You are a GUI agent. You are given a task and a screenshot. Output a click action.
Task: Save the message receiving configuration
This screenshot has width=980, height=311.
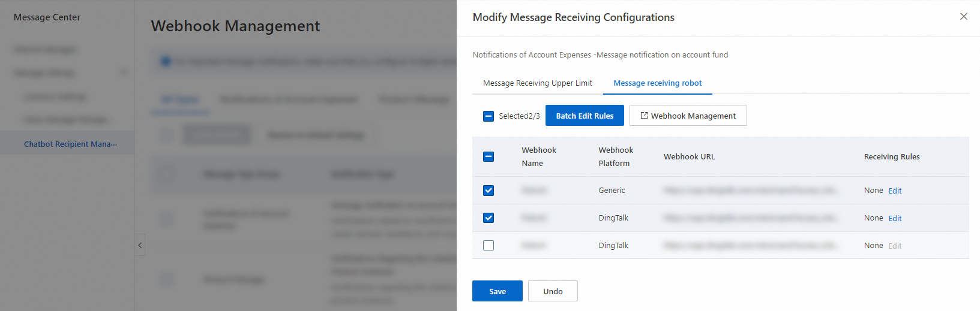click(x=498, y=291)
